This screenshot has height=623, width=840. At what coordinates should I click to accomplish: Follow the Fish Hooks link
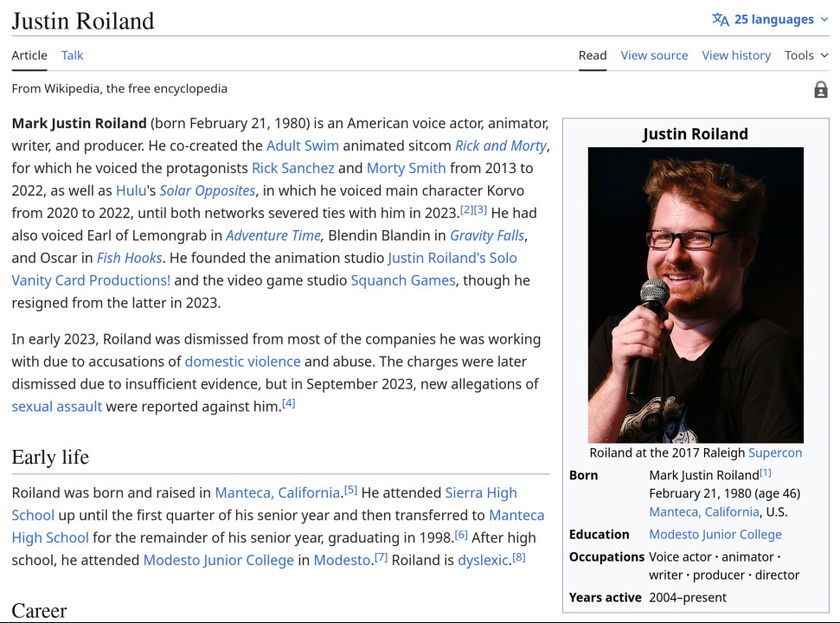pos(129,258)
